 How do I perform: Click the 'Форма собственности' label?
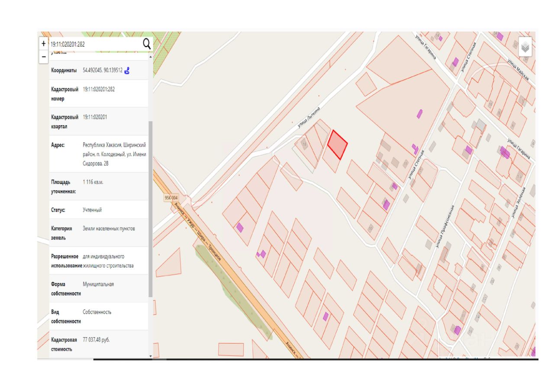pos(66,289)
